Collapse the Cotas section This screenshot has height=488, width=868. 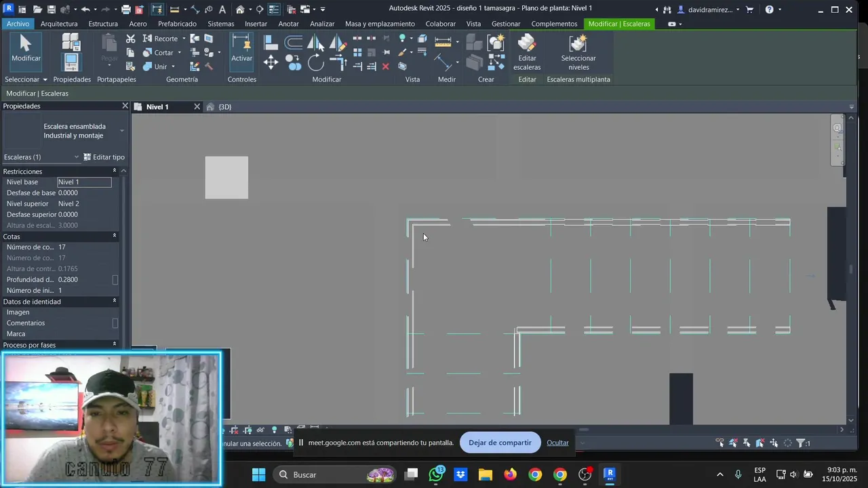tap(114, 236)
